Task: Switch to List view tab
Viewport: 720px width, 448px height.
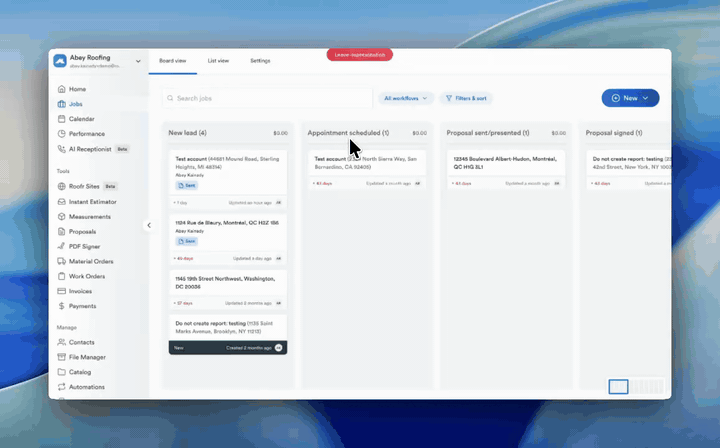Action: (x=218, y=61)
